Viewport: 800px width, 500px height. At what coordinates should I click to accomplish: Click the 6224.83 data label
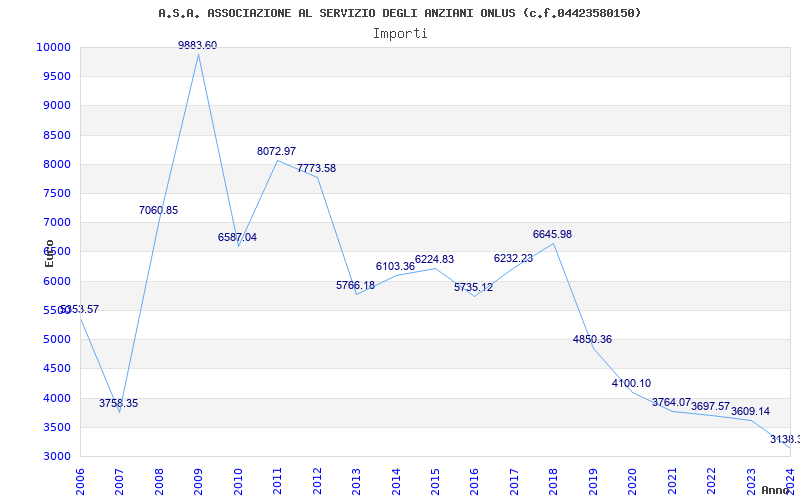pos(434,259)
